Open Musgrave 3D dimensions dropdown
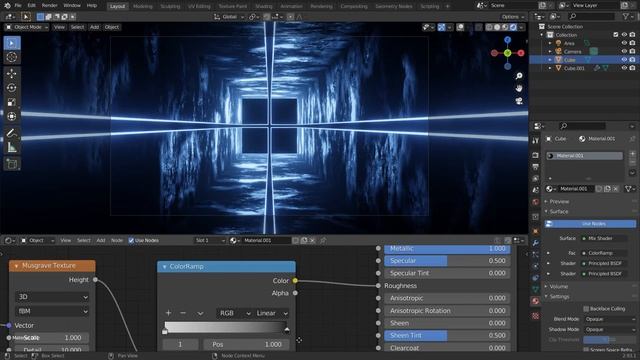Image resolution: width=640 pixels, height=360 pixels. click(x=52, y=297)
